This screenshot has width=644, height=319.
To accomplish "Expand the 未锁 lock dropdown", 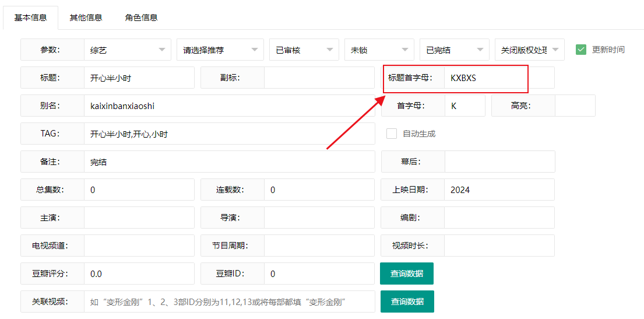I will point(379,50).
